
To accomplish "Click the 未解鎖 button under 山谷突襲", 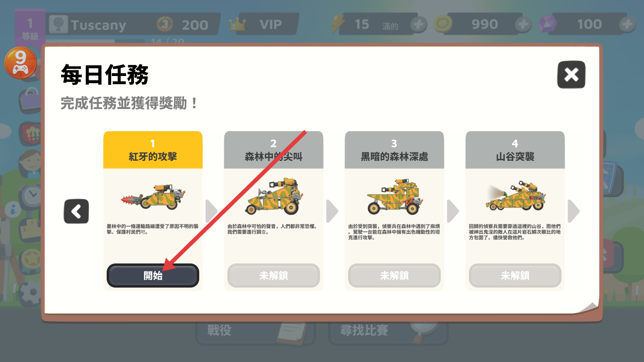I will [x=515, y=276].
